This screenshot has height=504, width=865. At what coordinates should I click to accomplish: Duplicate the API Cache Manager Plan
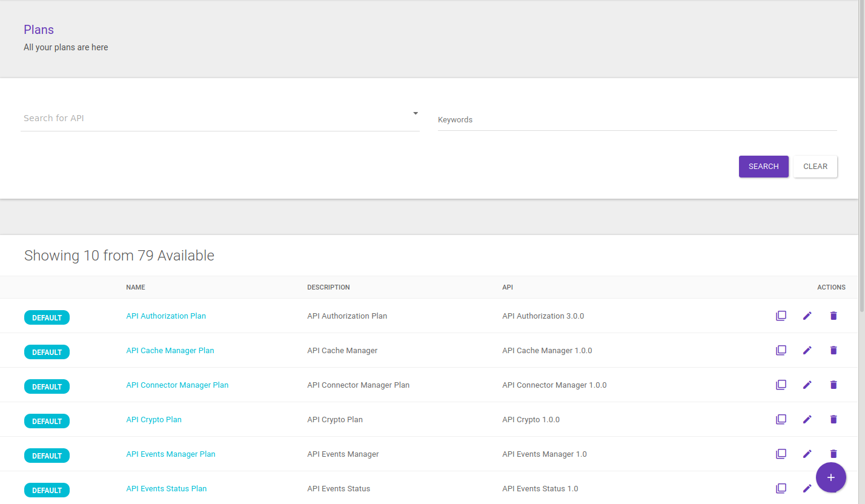[x=781, y=350]
